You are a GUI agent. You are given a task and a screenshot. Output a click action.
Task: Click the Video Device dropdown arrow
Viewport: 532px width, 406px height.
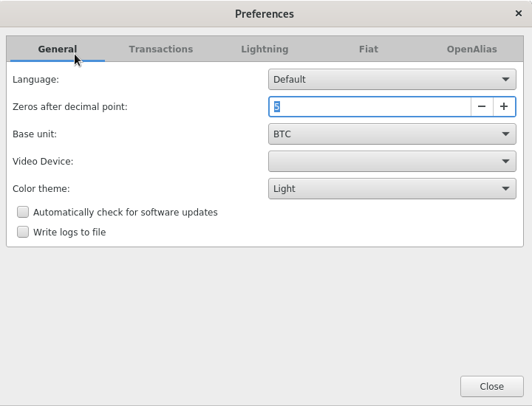click(x=506, y=161)
